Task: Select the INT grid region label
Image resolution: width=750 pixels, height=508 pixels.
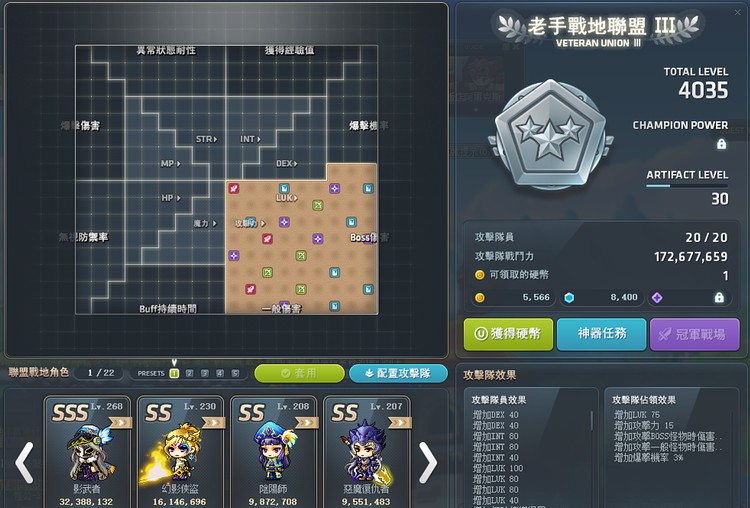Action: [250, 139]
